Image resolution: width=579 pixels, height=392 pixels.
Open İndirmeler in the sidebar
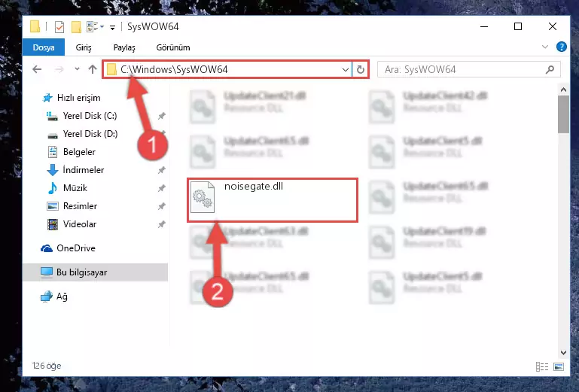[x=83, y=170]
